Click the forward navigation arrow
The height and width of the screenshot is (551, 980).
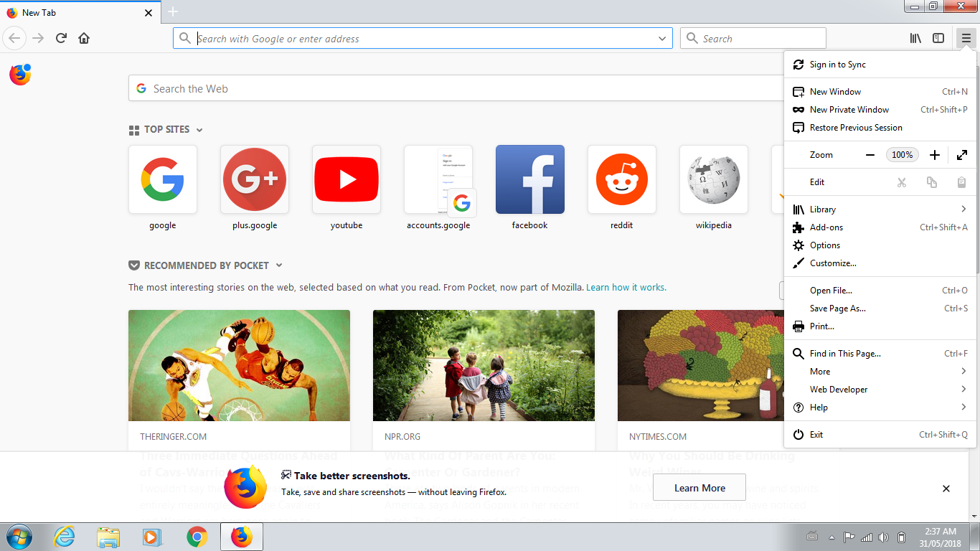click(x=38, y=38)
